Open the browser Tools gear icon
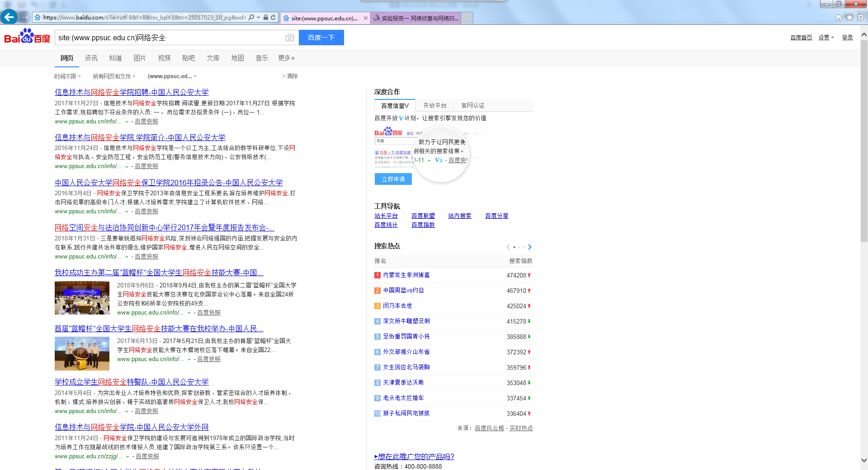The width and height of the screenshot is (868, 470). coord(861,17)
